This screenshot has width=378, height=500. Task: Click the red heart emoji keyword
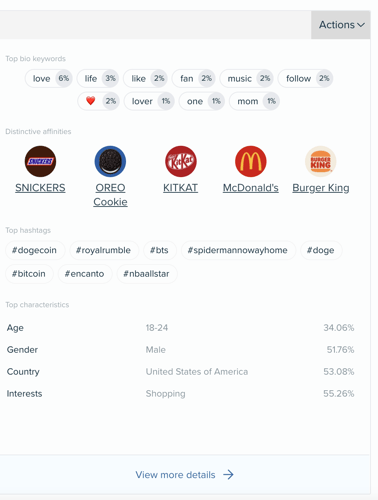[91, 101]
